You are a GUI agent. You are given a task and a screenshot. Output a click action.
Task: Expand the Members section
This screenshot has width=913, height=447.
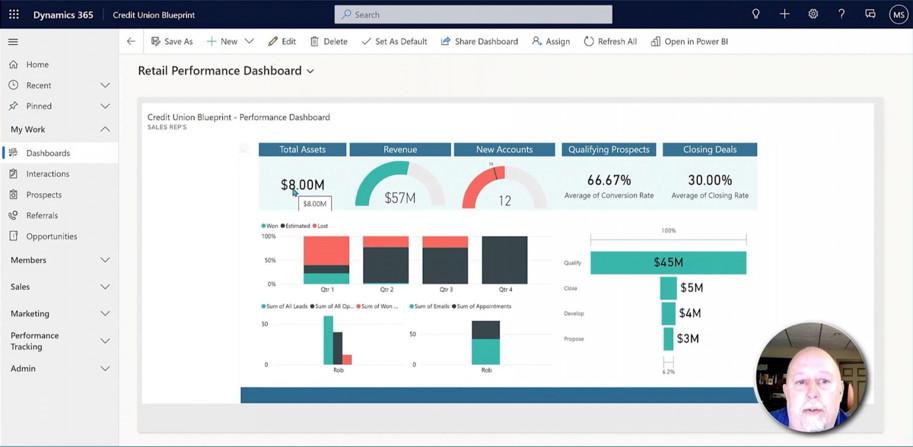coord(105,260)
